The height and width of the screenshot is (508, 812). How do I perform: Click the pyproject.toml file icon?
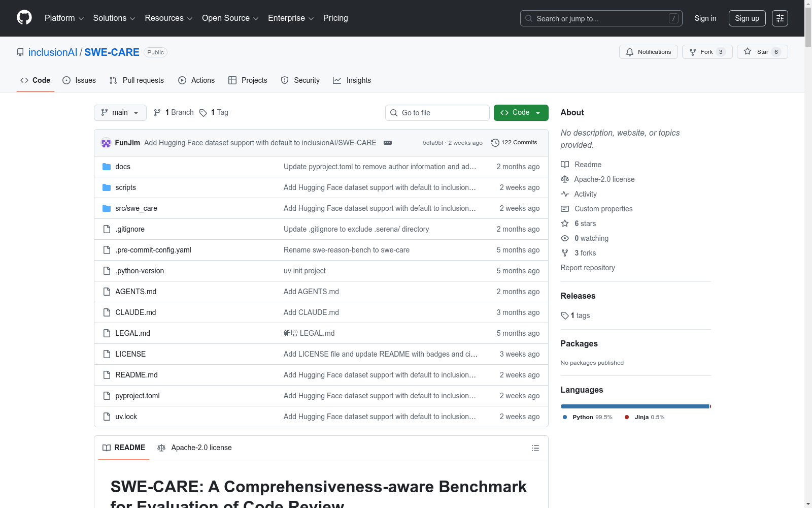(x=107, y=396)
